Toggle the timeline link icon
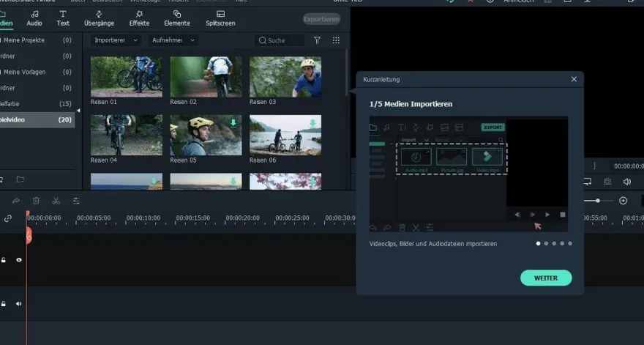The height and width of the screenshot is (345, 644). 8,219
